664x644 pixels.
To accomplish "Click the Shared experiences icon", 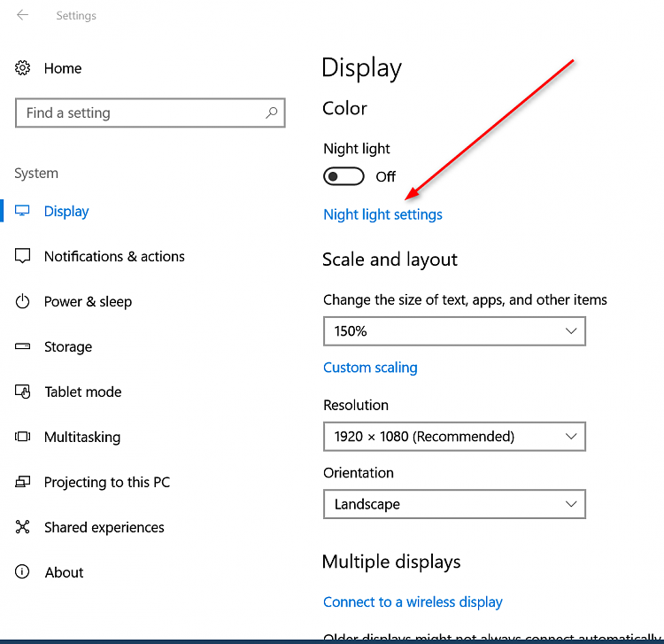I will pos(22,527).
